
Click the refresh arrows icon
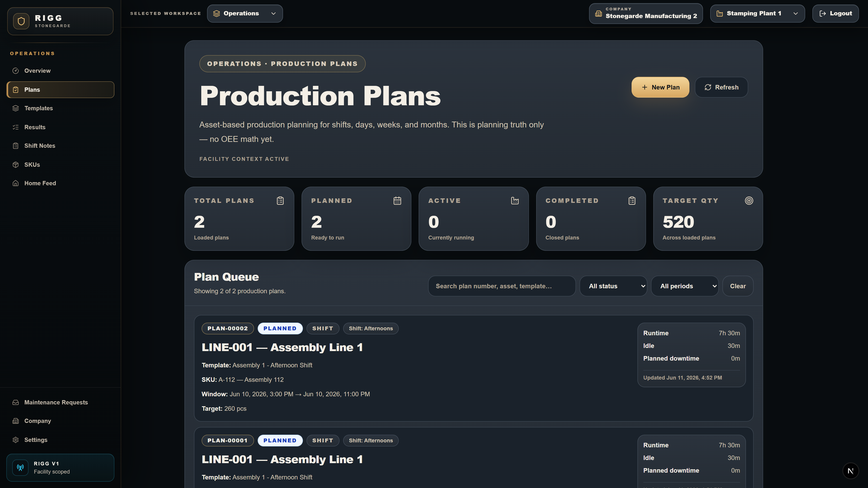[708, 87]
